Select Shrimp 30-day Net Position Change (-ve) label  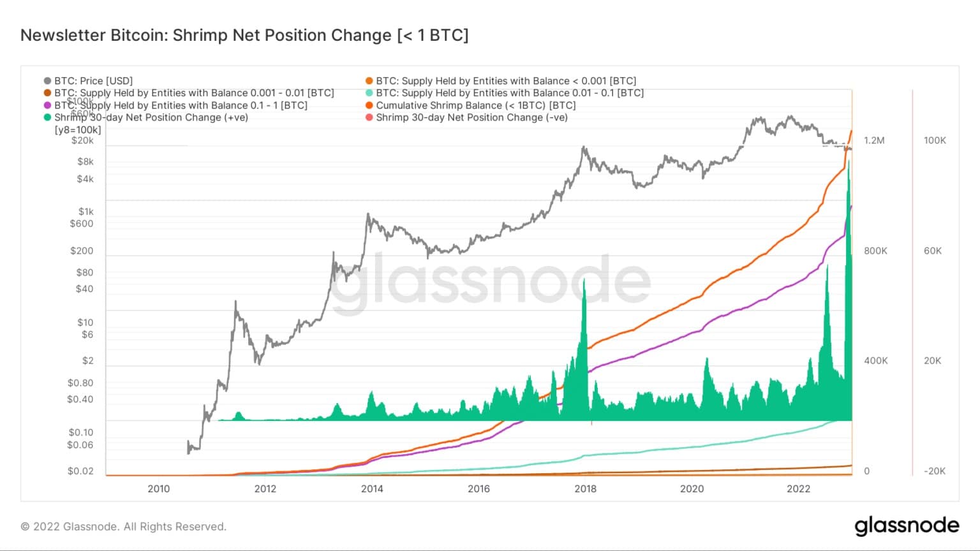(x=471, y=117)
